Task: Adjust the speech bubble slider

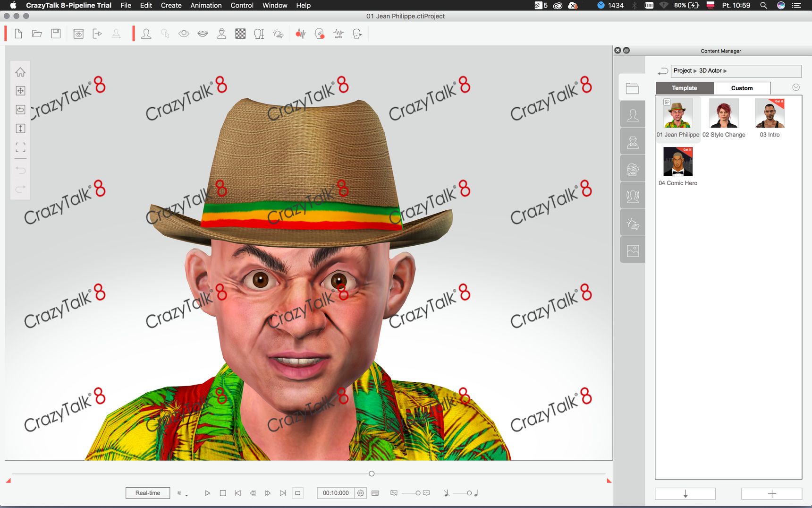Action: [418, 493]
